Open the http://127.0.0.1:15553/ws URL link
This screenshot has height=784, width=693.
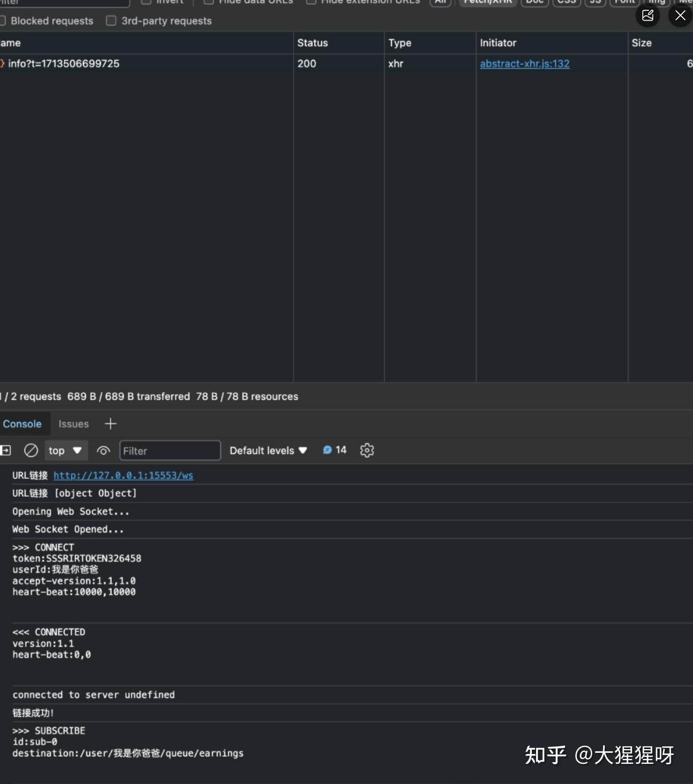click(x=123, y=475)
